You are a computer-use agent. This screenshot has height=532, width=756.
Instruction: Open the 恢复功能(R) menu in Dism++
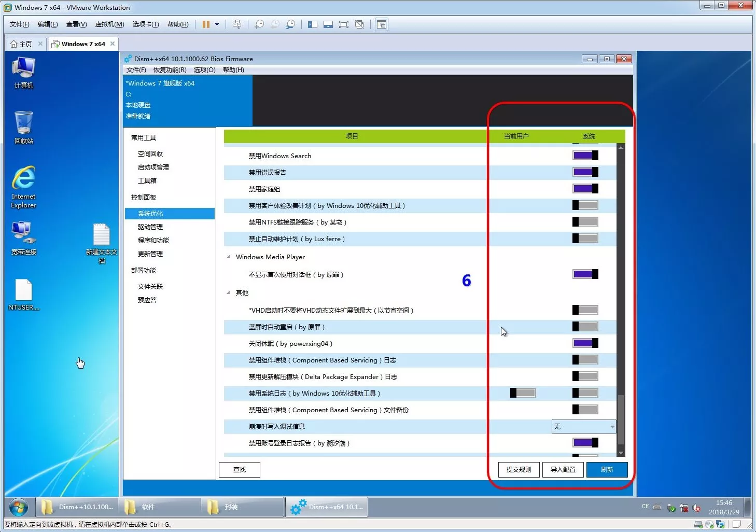pyautogui.click(x=170, y=70)
